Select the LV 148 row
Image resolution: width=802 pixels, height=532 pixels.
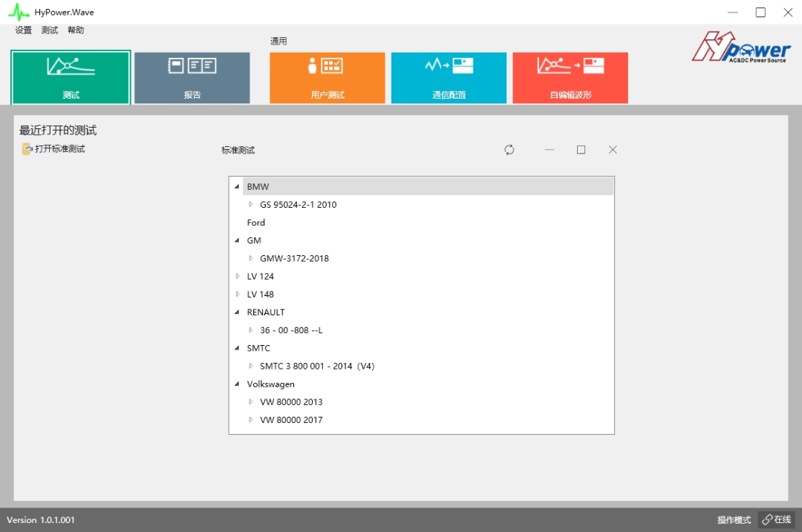click(261, 294)
